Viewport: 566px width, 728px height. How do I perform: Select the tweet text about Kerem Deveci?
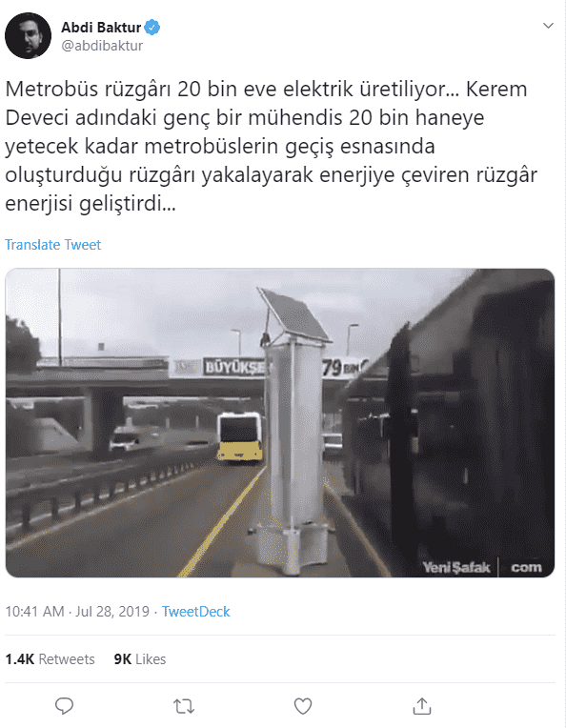coord(272,146)
